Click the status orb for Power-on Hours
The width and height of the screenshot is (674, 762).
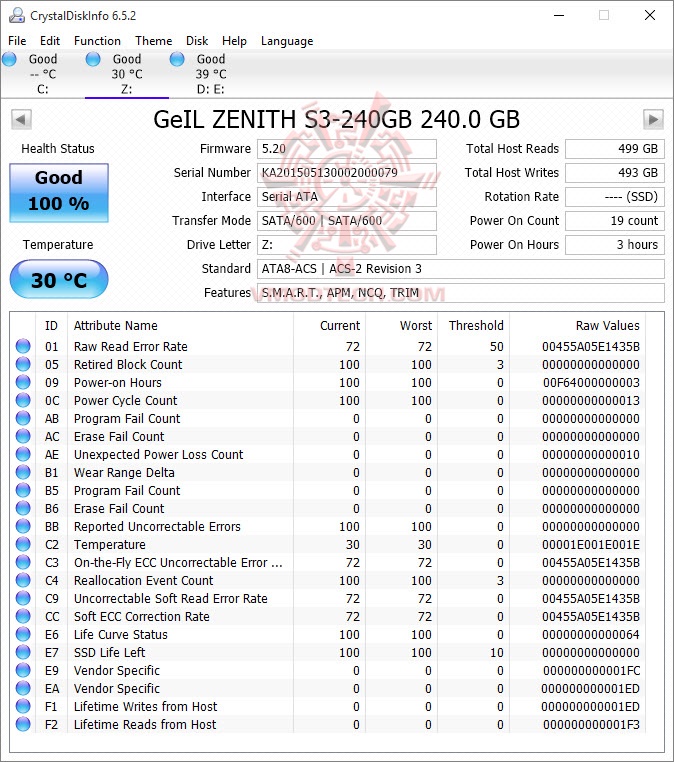point(23,382)
